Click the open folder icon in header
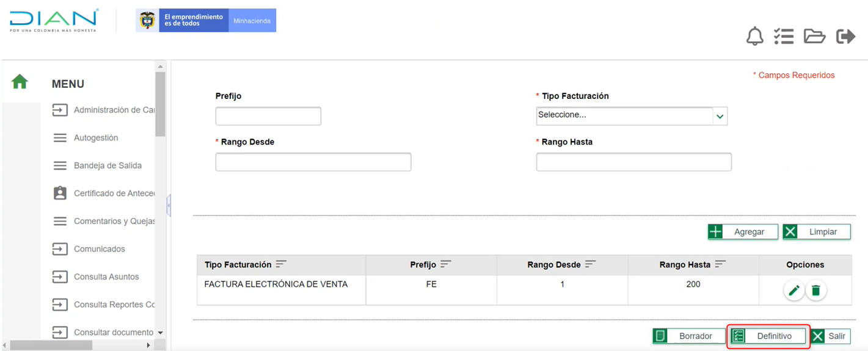The width and height of the screenshot is (868, 351). (814, 37)
